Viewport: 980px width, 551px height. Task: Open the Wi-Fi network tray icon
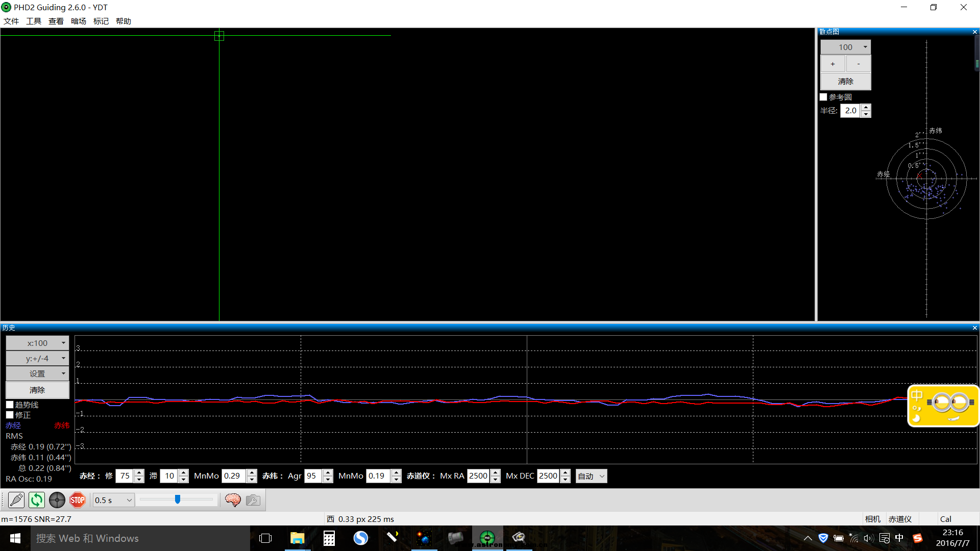(853, 538)
